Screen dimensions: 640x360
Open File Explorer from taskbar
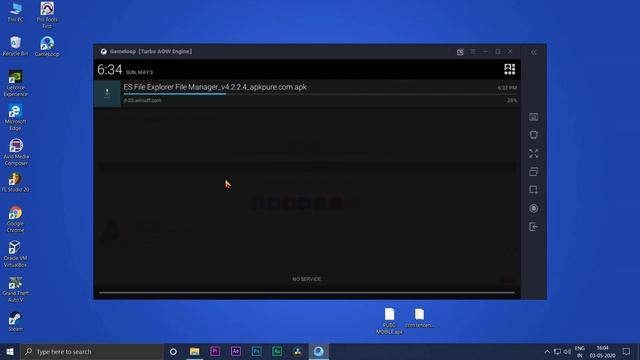point(194,351)
